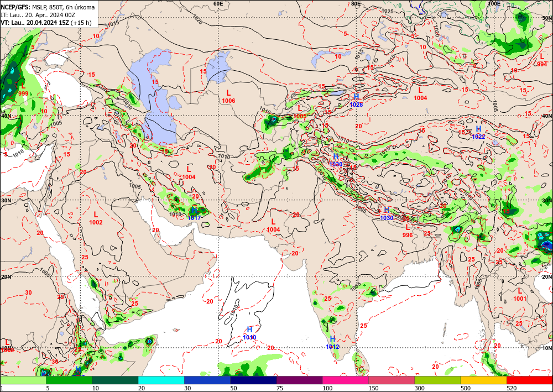The image size is (553, 392).
Task: Select the blue 30–50 legend swatch
Action: point(207,380)
